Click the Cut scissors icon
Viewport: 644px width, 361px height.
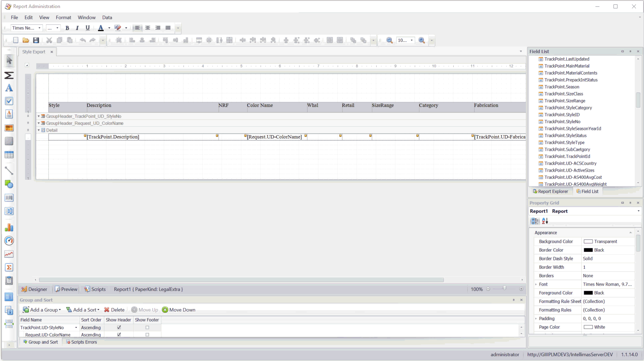49,40
